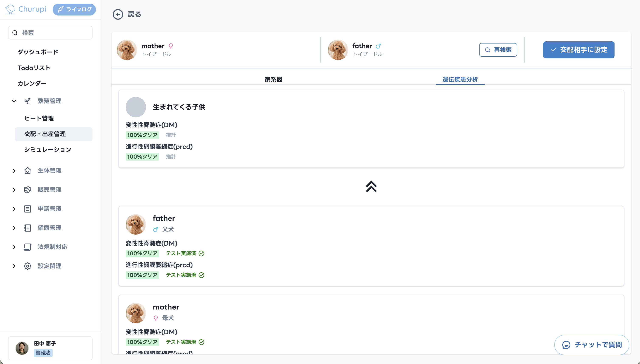Click father card's poodle photo
The image size is (640, 364).
[x=136, y=224]
